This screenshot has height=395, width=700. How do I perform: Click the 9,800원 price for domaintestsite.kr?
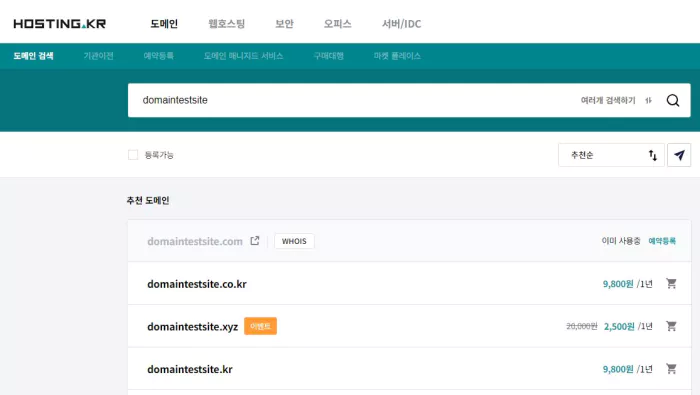618,369
